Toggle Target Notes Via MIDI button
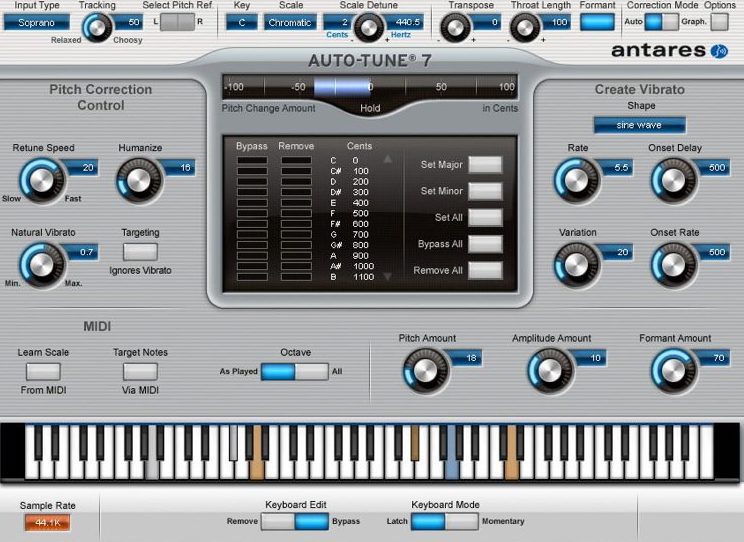Image resolution: width=744 pixels, height=542 pixels. coord(140,372)
